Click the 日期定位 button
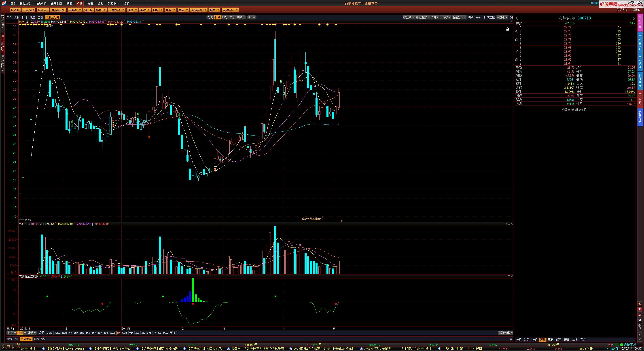The image size is (644, 351). [x=489, y=17]
